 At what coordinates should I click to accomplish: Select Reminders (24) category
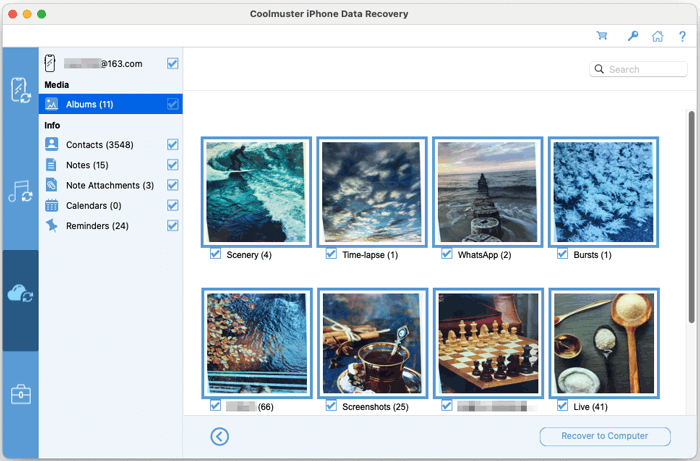click(111, 225)
